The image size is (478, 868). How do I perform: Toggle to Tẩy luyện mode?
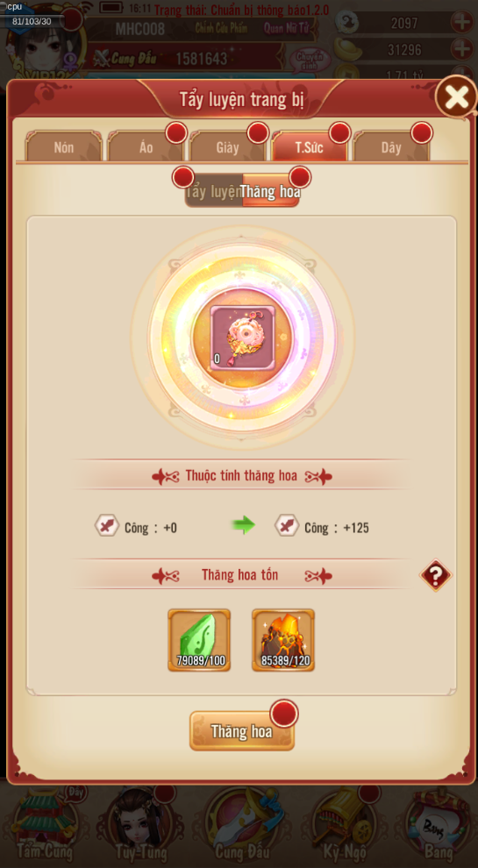pyautogui.click(x=213, y=191)
